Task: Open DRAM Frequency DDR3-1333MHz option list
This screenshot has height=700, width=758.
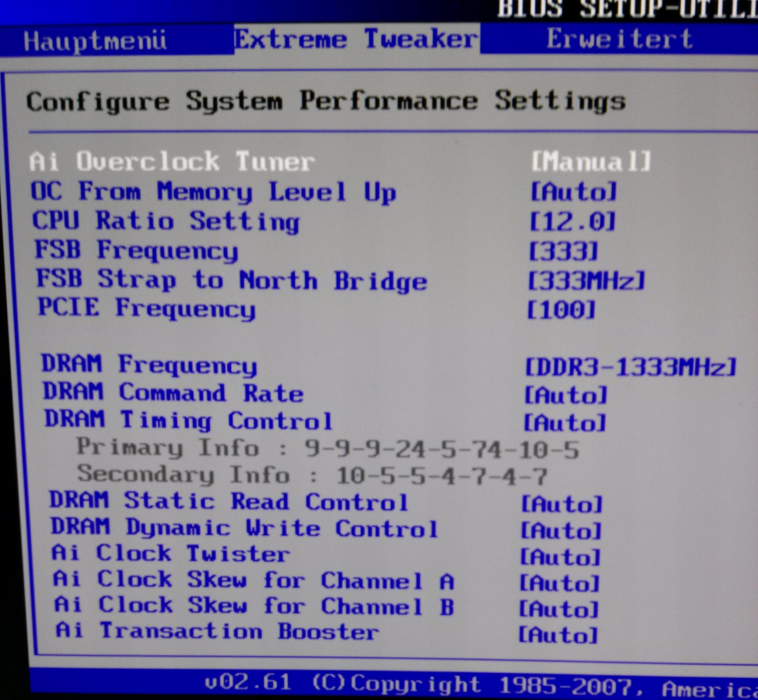Action: [630, 367]
